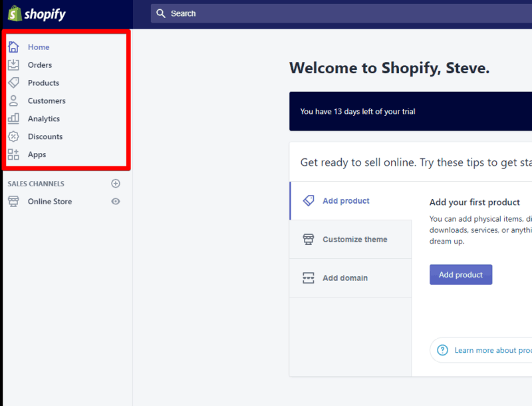Click the magnifying glass search icon
Screen dimensions: 532x406
[x=160, y=13]
